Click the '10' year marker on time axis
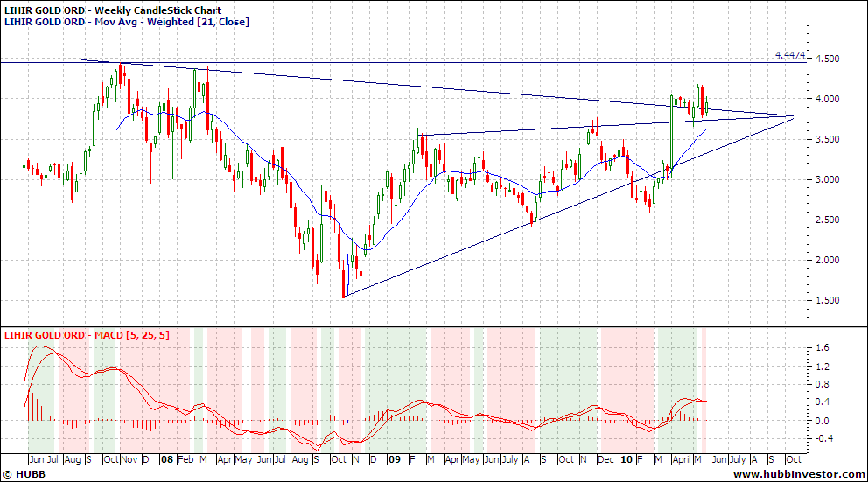 coord(626,459)
